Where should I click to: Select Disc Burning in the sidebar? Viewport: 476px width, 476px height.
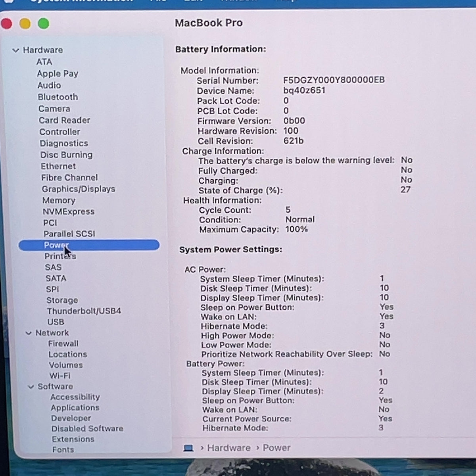(66, 155)
